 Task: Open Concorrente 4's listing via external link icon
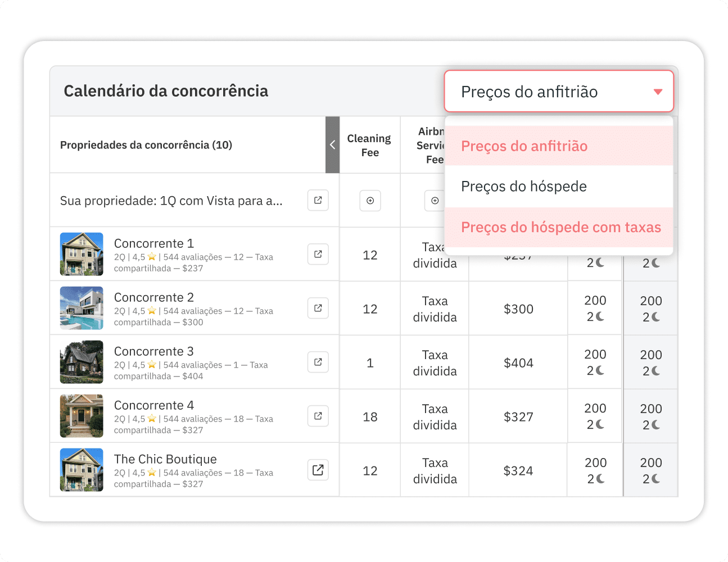pos(318,416)
